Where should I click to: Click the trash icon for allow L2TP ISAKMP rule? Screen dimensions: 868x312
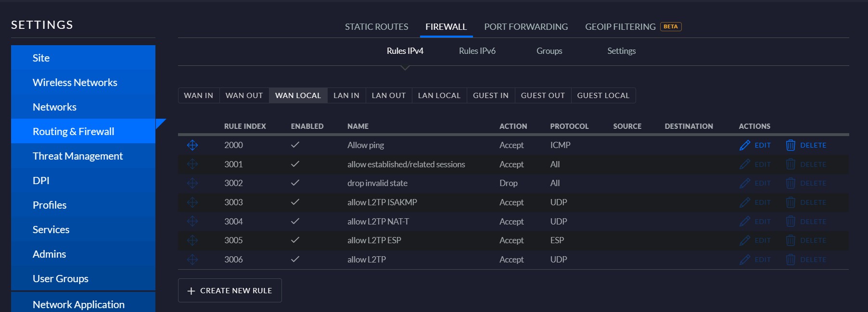(x=790, y=202)
